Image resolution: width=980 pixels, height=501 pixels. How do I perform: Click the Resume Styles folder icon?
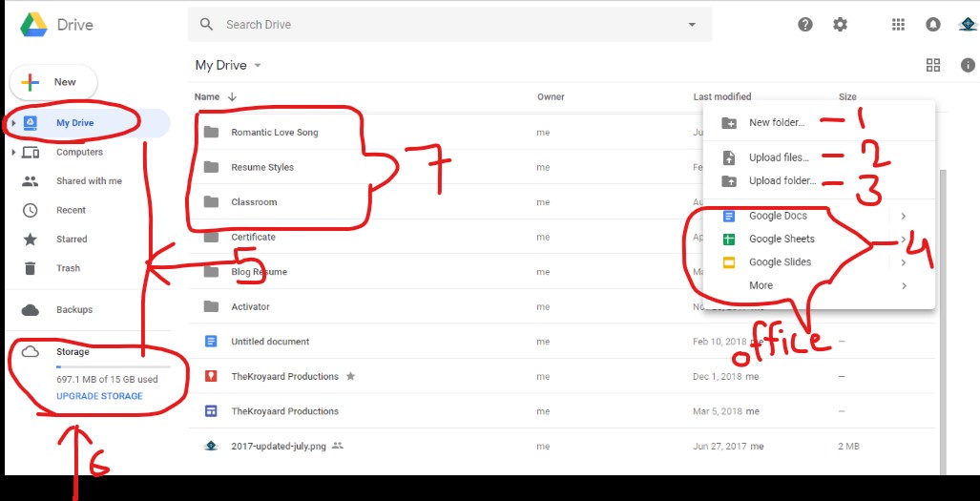(x=211, y=167)
